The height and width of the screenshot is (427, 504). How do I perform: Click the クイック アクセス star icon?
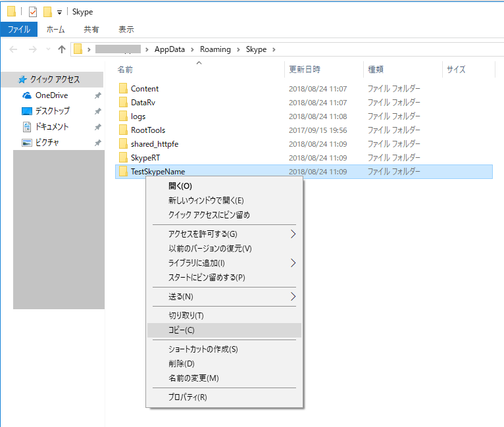pyautogui.click(x=22, y=80)
